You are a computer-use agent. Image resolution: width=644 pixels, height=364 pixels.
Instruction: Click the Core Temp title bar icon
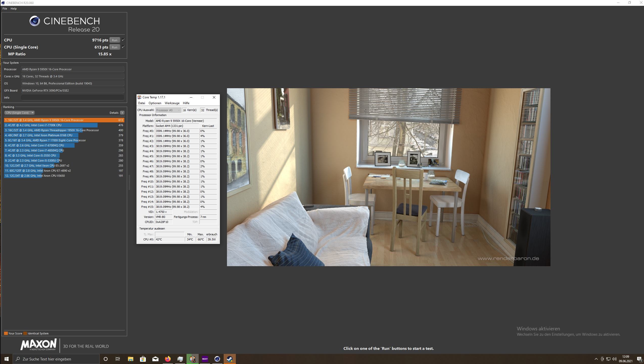139,97
